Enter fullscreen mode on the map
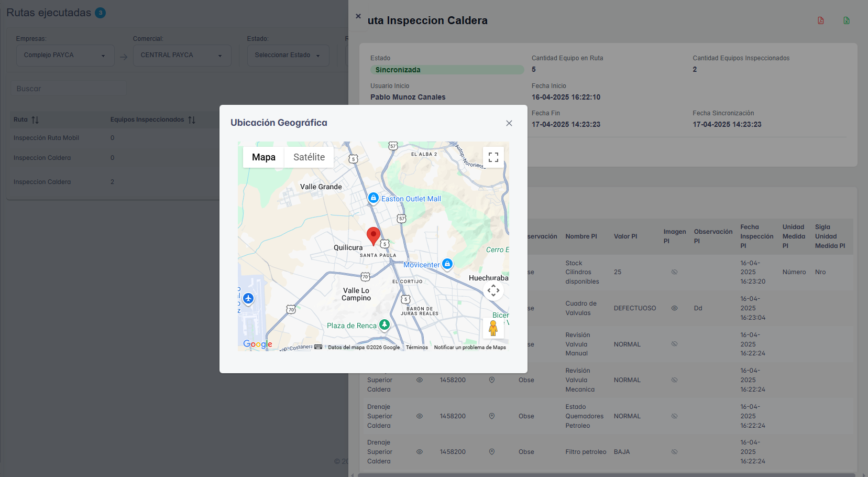868x477 pixels. point(493,157)
